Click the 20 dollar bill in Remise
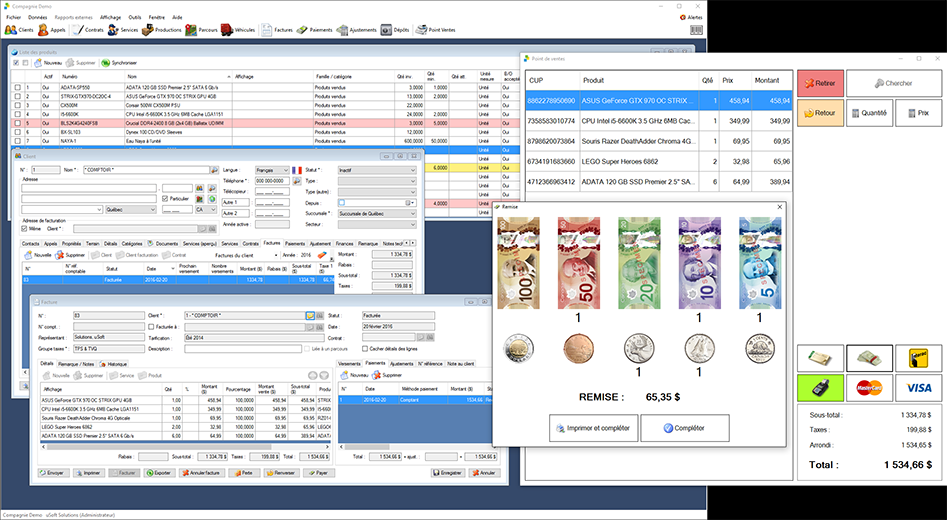 pyautogui.click(x=639, y=263)
